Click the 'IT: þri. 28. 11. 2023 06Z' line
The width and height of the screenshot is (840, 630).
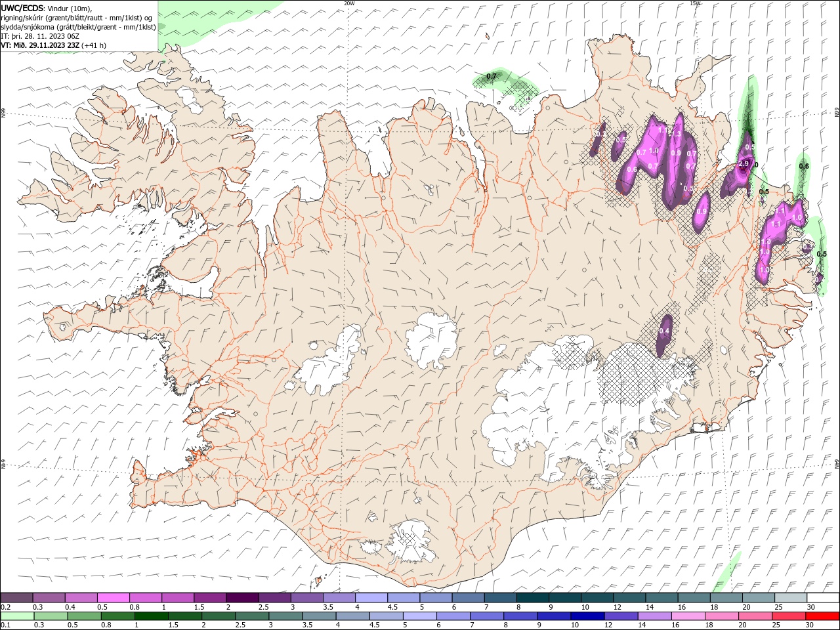(40, 35)
